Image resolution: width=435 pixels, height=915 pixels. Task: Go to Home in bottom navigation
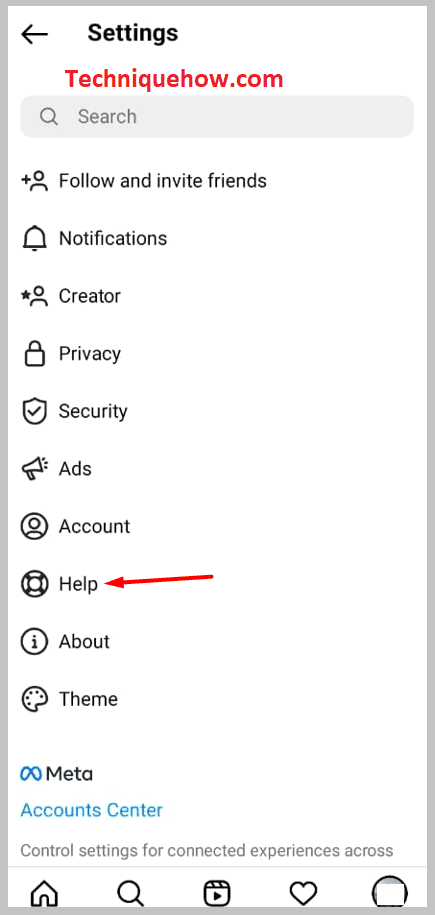44,893
